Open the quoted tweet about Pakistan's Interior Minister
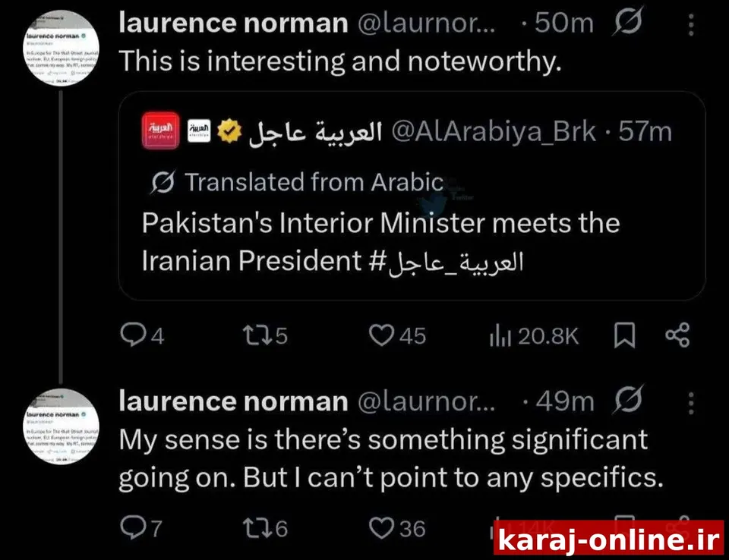The image size is (729, 560). pos(412,196)
